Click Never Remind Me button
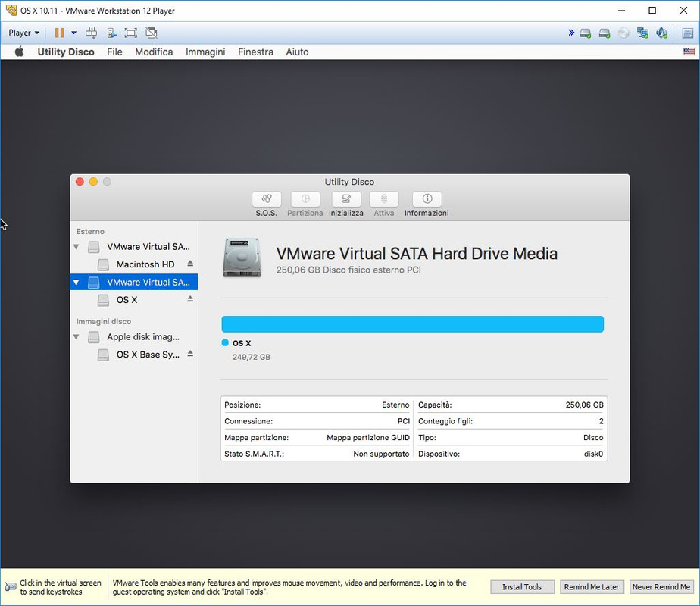Viewport: 700px width, 606px height. 661,587
